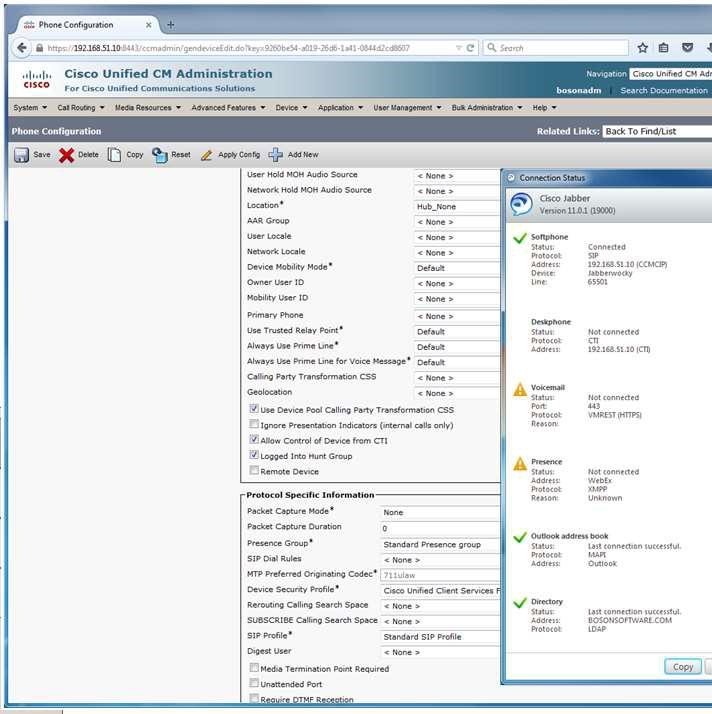The width and height of the screenshot is (712, 714).
Task: Open the Location dropdown showing Hub_None
Action: [457, 207]
